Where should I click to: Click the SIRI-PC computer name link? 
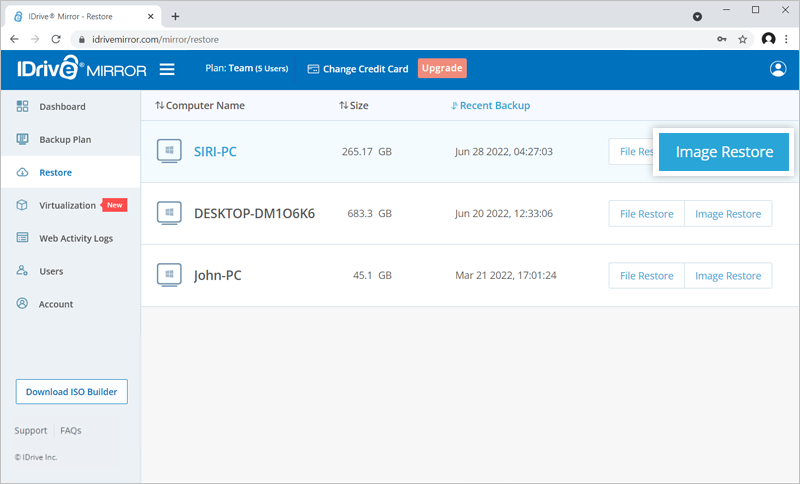pos(215,151)
